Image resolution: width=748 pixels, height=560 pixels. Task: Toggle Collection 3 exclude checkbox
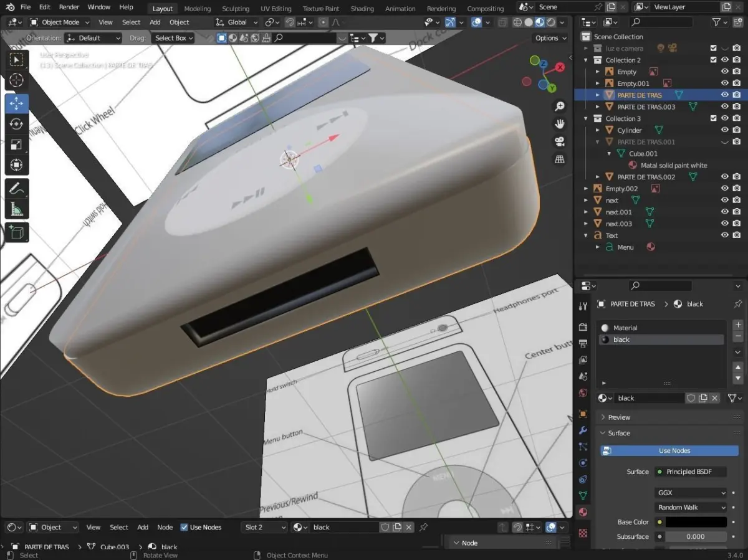point(713,118)
